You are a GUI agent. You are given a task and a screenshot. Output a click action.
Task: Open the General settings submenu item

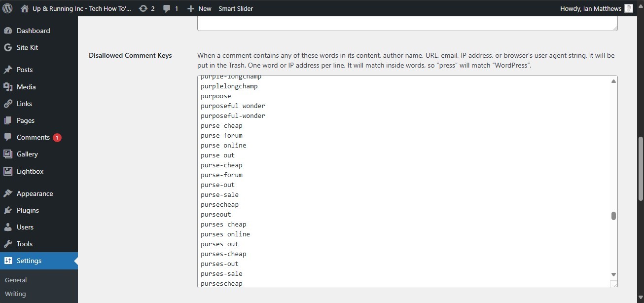[15, 280]
